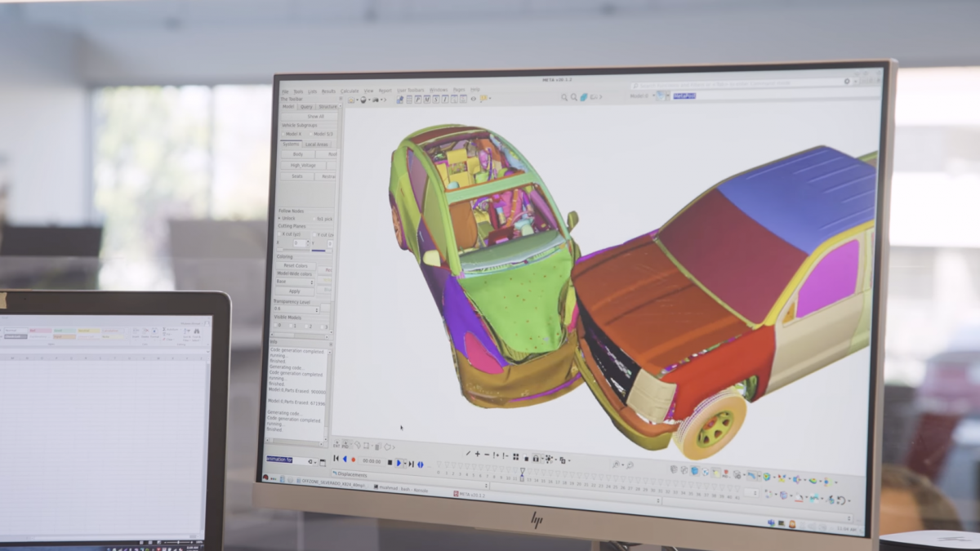This screenshot has width=980, height=551.
Task: Click the S view toolbar icon
Action: [x=436, y=99]
